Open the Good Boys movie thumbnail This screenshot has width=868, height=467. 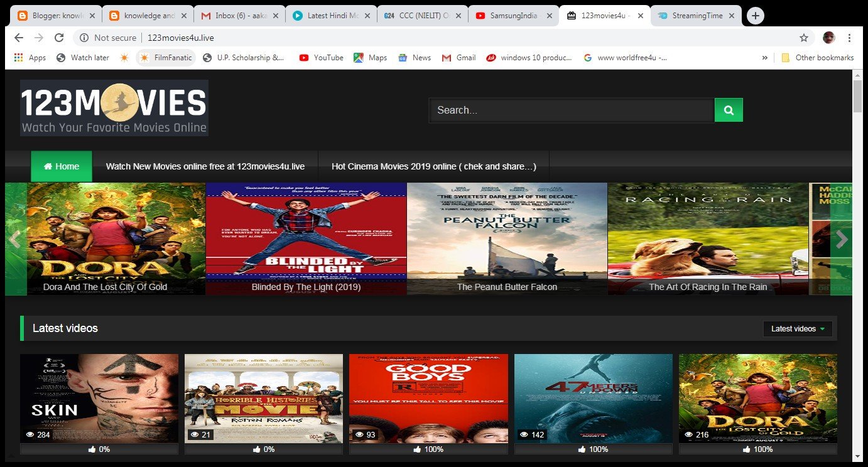pos(428,399)
